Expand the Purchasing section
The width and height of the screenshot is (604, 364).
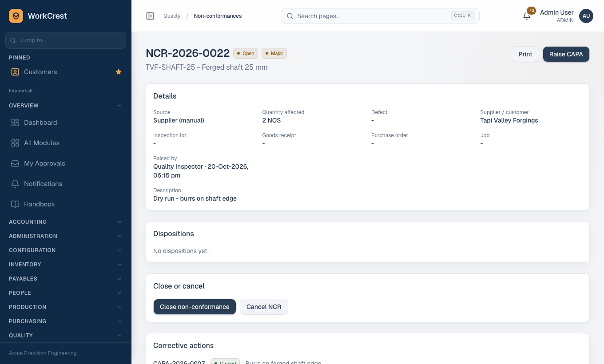[x=66, y=321]
